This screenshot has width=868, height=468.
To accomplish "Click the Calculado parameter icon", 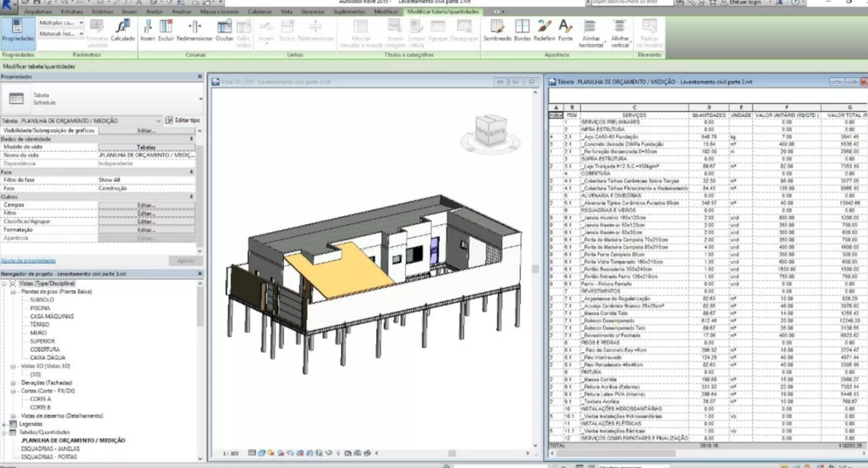I will point(123,31).
